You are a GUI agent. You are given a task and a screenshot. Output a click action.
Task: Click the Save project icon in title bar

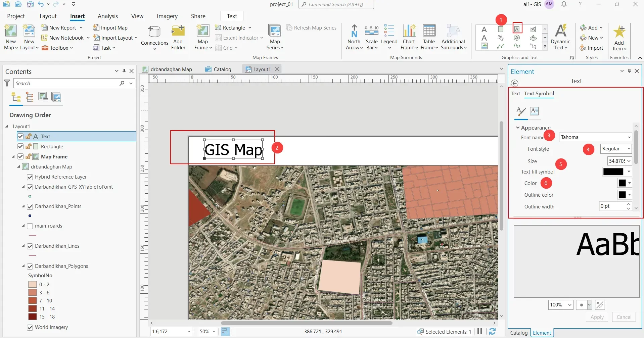[x=30, y=4]
